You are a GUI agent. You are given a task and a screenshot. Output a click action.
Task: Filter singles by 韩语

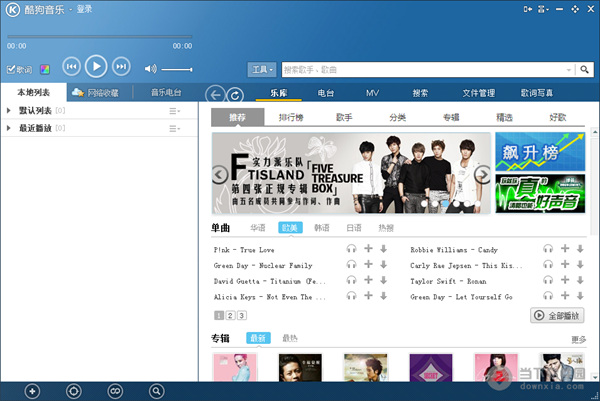pyautogui.click(x=322, y=228)
